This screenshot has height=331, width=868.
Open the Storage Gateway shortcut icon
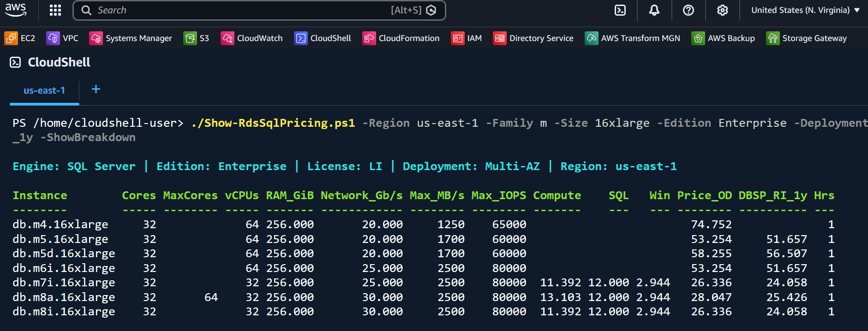pos(773,38)
